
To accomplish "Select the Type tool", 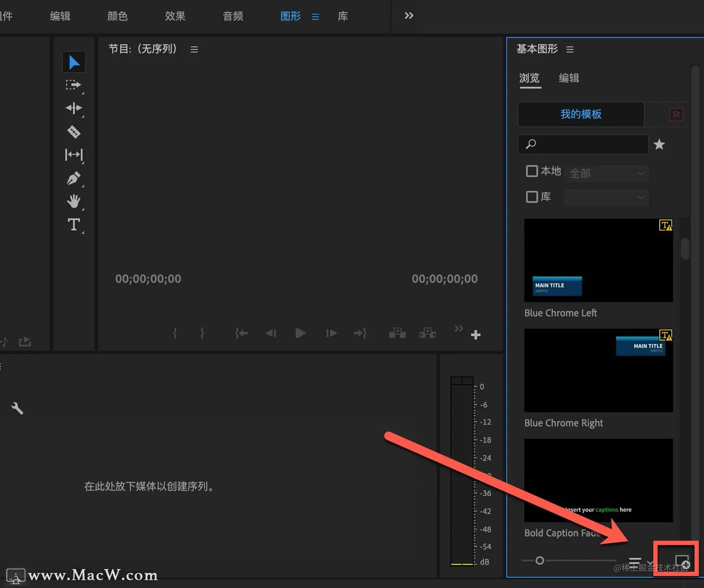I will tap(74, 225).
